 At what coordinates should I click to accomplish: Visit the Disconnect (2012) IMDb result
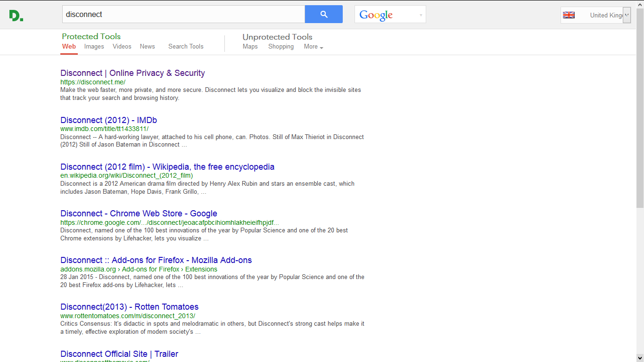click(x=108, y=120)
